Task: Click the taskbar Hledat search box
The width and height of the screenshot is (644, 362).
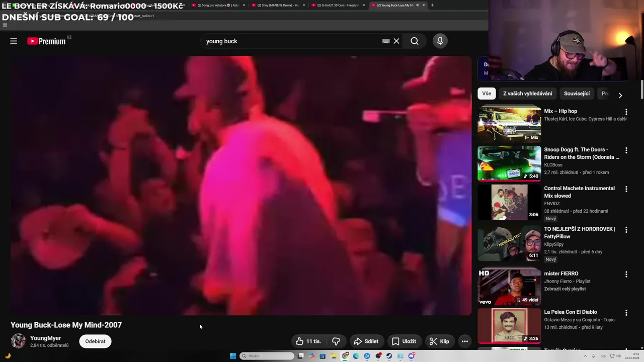Action: (267, 356)
